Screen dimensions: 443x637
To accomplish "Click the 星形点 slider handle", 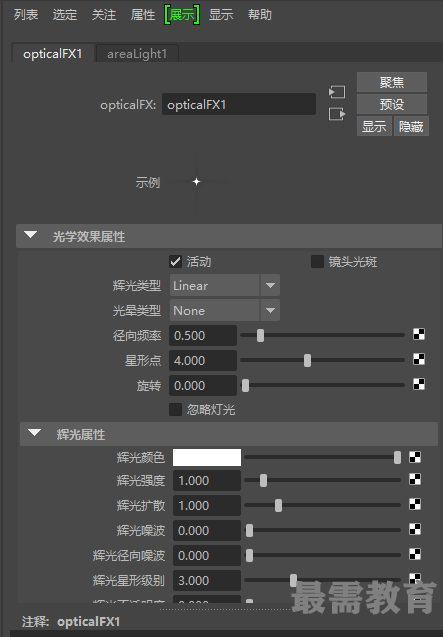I will pyautogui.click(x=307, y=360).
